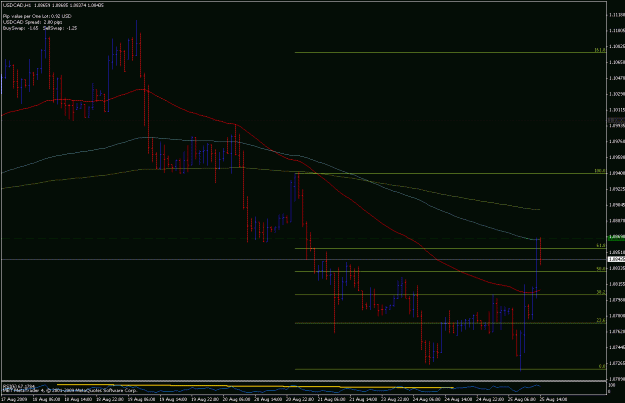
Task: Click the 100 level on the RSI scale
Action: pos(613,385)
